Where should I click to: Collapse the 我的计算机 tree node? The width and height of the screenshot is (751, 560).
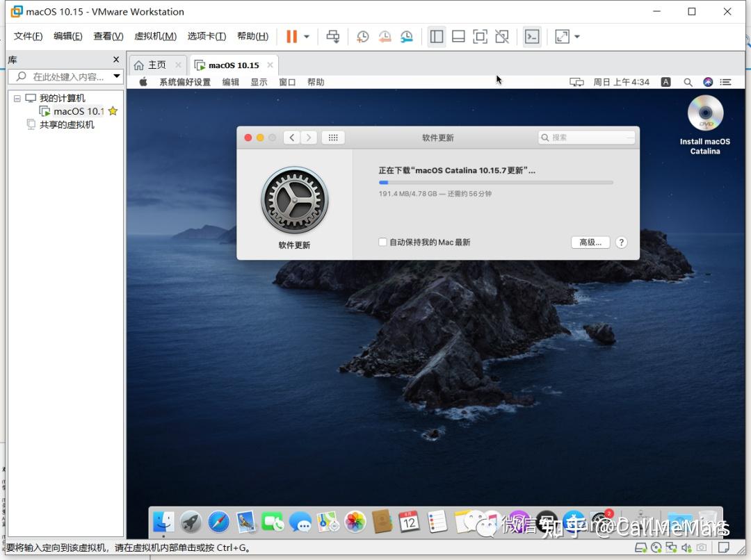click(17, 98)
